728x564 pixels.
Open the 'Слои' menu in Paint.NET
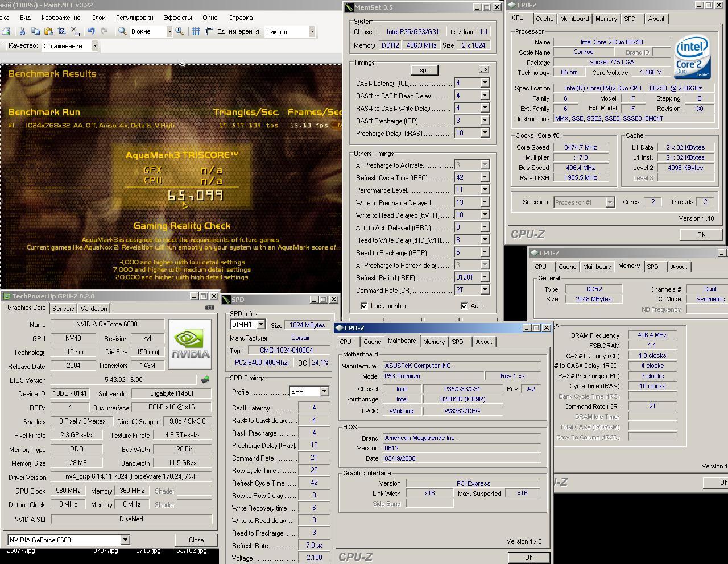click(x=98, y=18)
